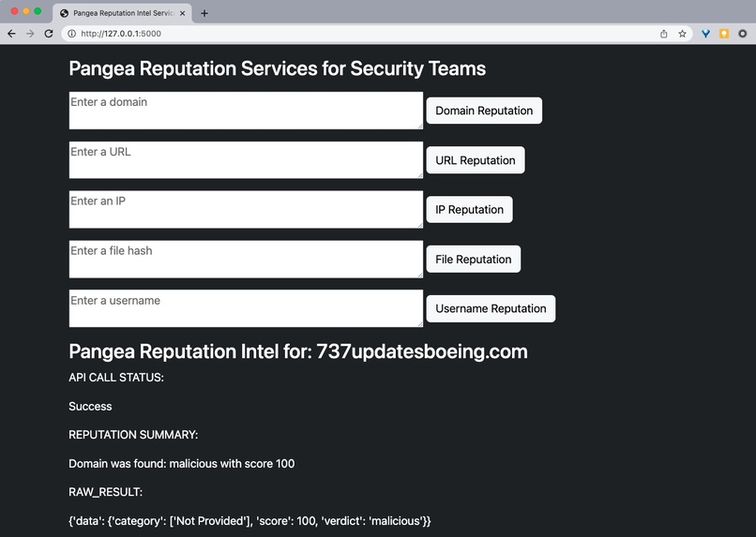Open the blue V extension icon
The width and height of the screenshot is (756, 537).
[x=706, y=34]
